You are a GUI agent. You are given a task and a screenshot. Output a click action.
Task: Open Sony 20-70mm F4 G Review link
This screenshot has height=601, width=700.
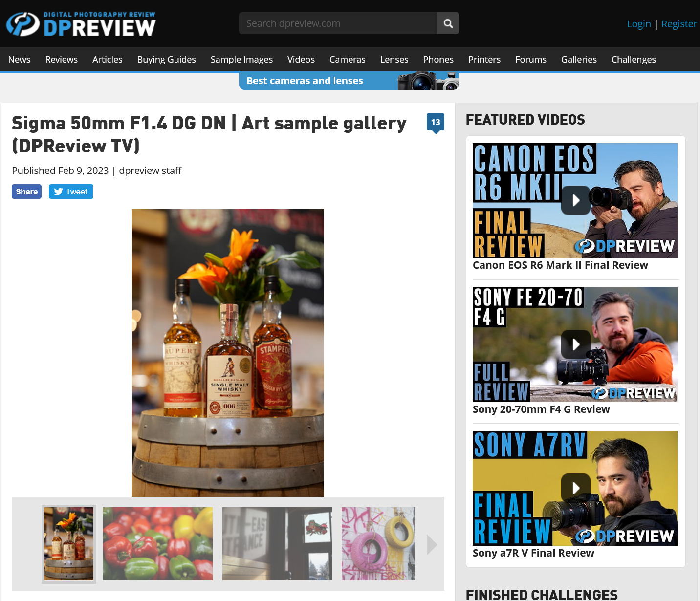[541, 409]
